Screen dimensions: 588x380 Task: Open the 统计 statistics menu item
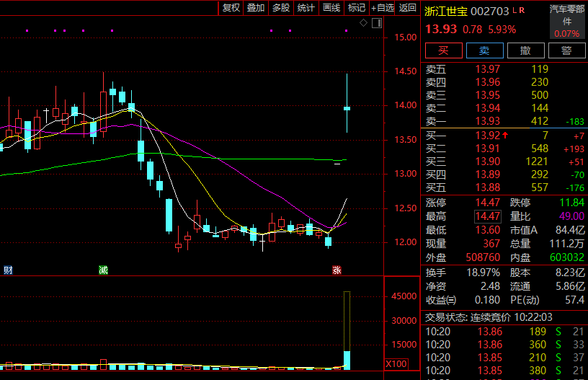306,8
